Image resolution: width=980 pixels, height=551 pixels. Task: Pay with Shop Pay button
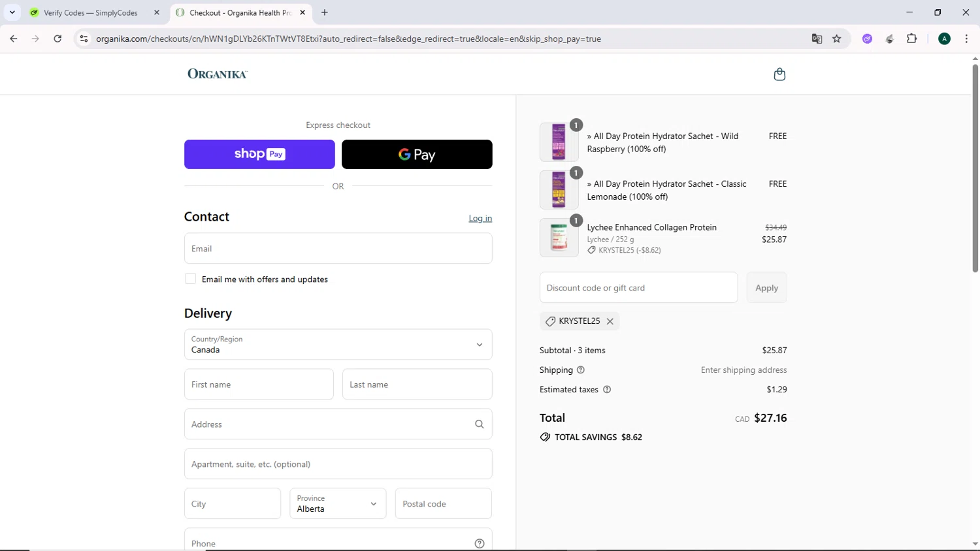[259, 154]
